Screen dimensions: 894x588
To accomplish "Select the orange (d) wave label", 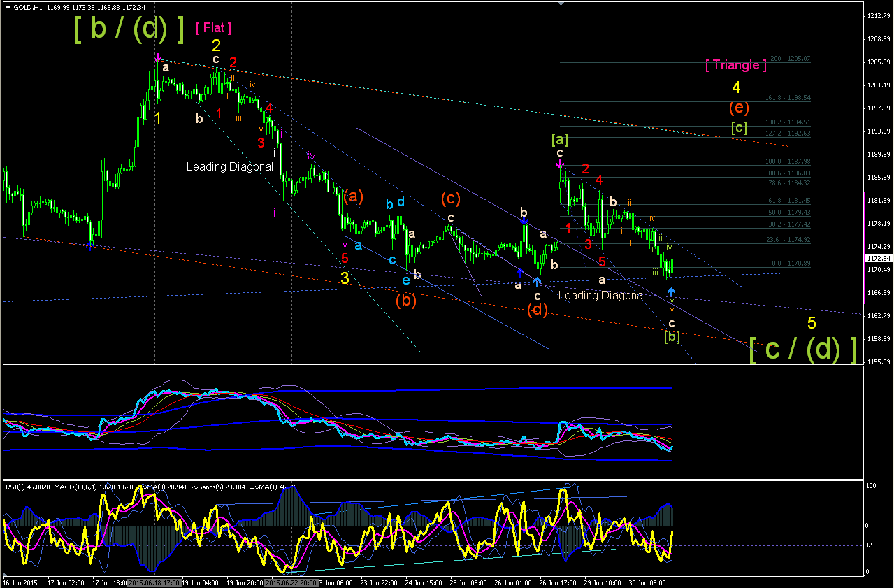I will click(x=537, y=310).
